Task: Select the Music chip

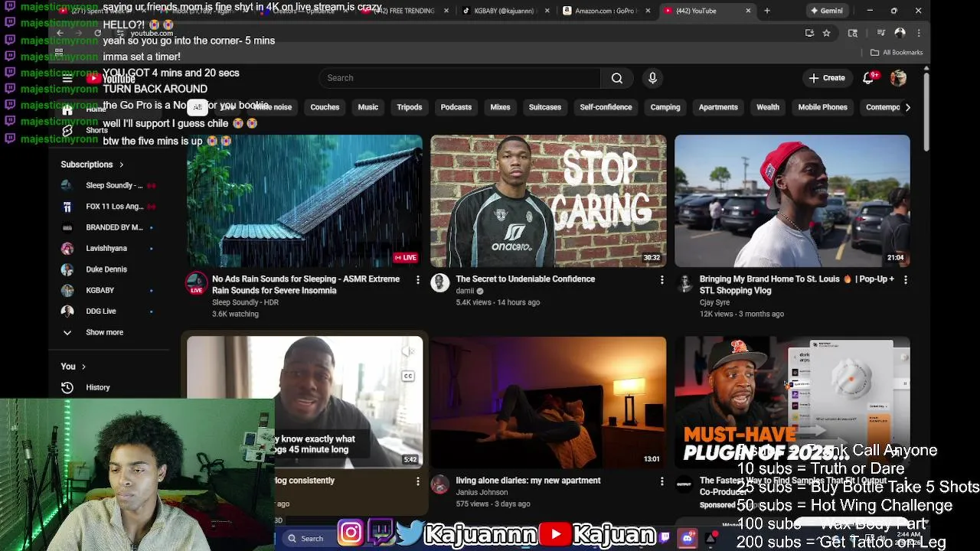Action: click(368, 107)
